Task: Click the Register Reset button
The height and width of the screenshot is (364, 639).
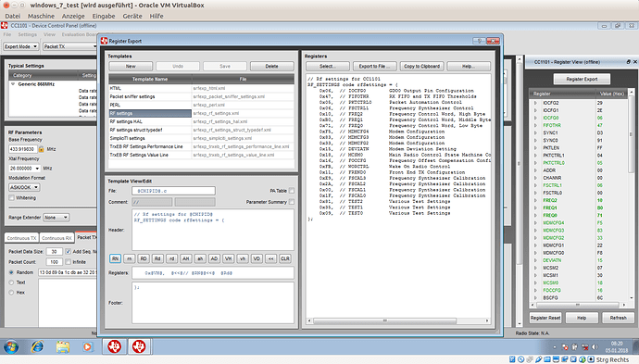Action: (545, 318)
